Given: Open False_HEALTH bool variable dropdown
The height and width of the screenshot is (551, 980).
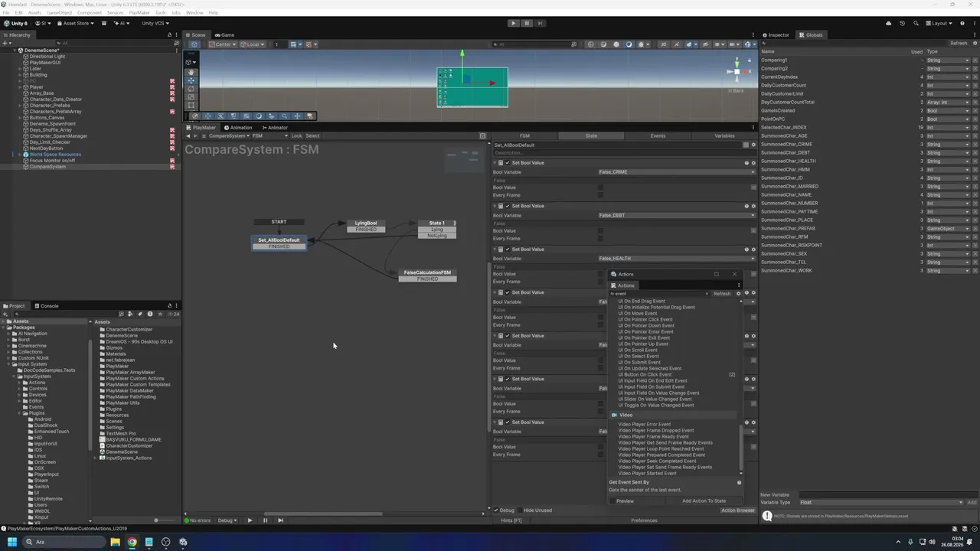Looking at the screenshot, I should tap(677, 258).
